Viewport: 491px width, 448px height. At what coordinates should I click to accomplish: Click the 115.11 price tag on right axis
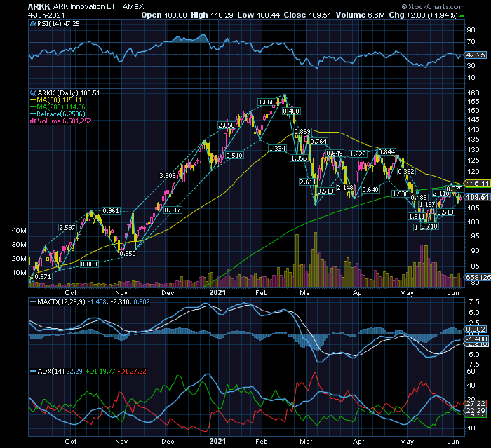477,184
